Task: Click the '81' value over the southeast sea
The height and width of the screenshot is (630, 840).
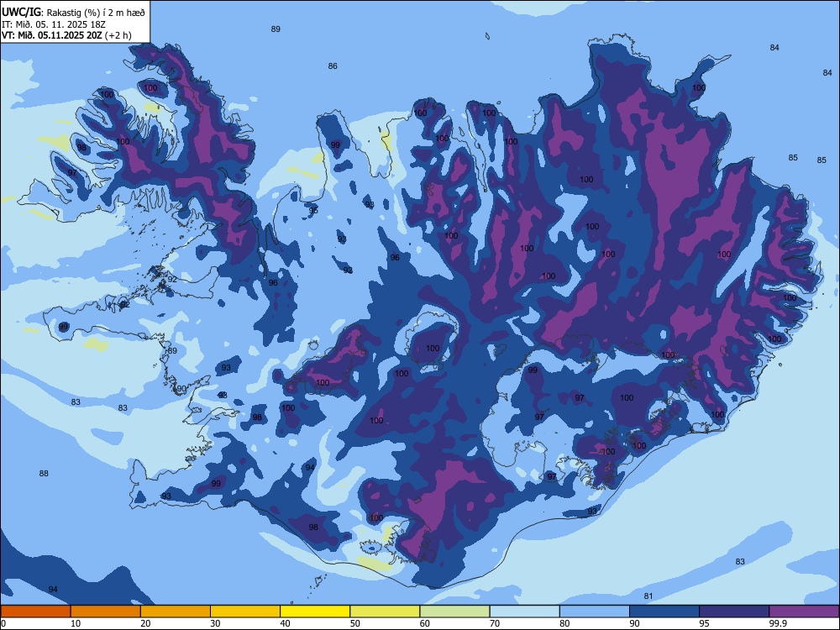Action: 648,596
